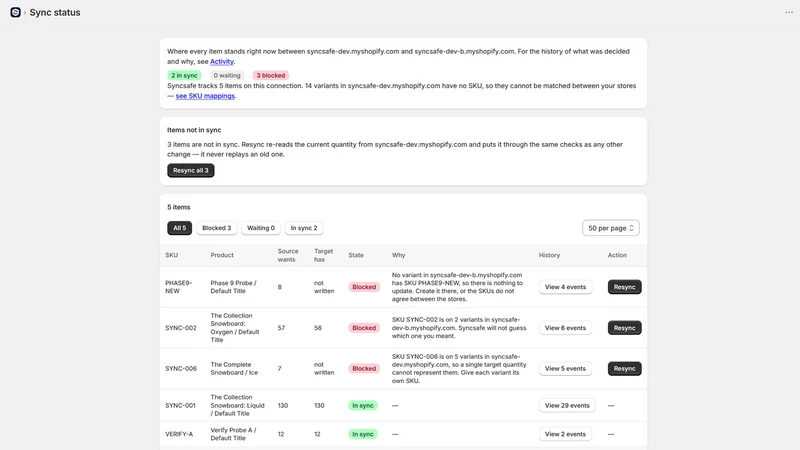The height and width of the screenshot is (450, 800).
Task: Click the 'Items not in sync' heading
Action: [x=194, y=130]
